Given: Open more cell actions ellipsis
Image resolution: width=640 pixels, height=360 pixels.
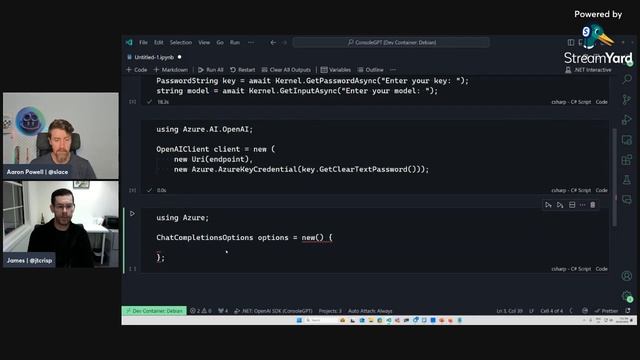Looking at the screenshot, I should (582, 205).
